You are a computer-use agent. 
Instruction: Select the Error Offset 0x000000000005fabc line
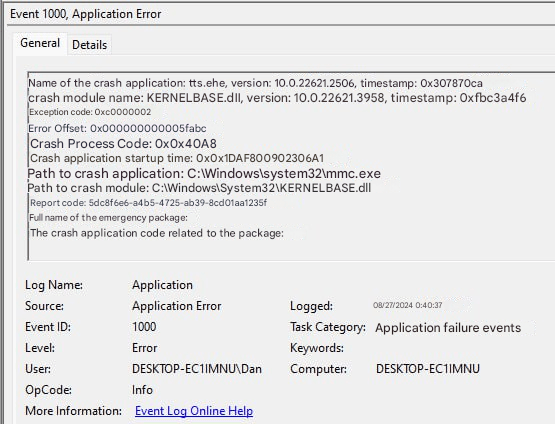tap(117, 128)
